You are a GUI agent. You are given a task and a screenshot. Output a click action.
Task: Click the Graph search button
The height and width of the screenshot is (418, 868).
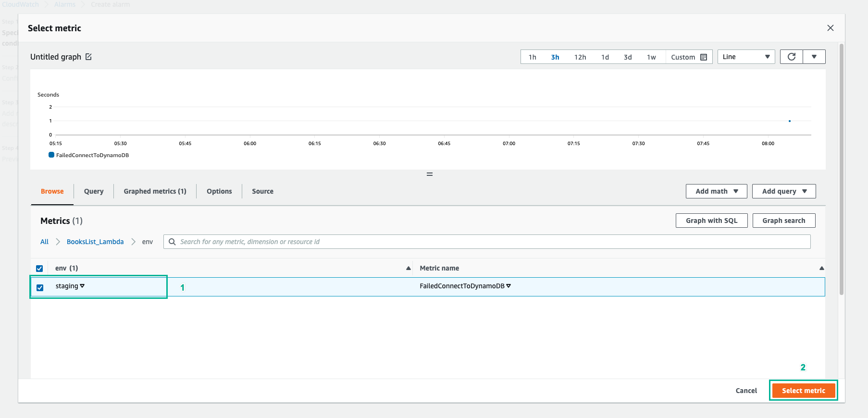[x=783, y=221]
